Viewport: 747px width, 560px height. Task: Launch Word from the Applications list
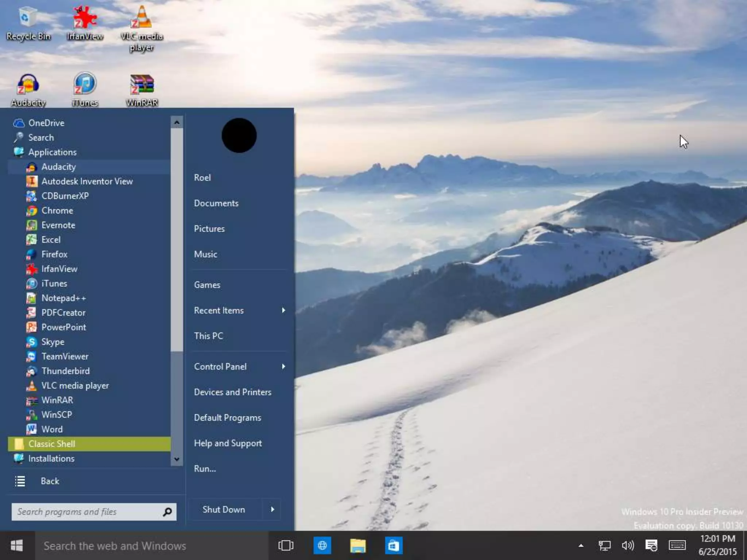(89, 429)
